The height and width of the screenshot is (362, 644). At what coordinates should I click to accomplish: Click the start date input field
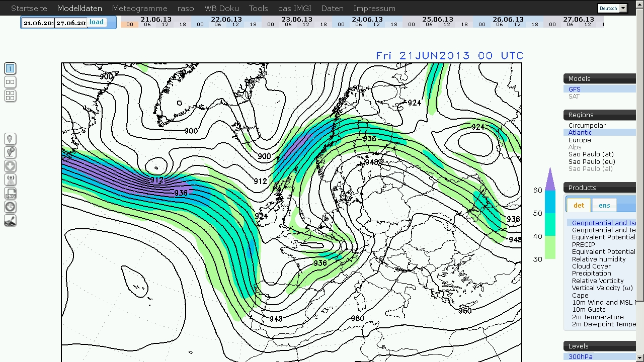pos(38,23)
